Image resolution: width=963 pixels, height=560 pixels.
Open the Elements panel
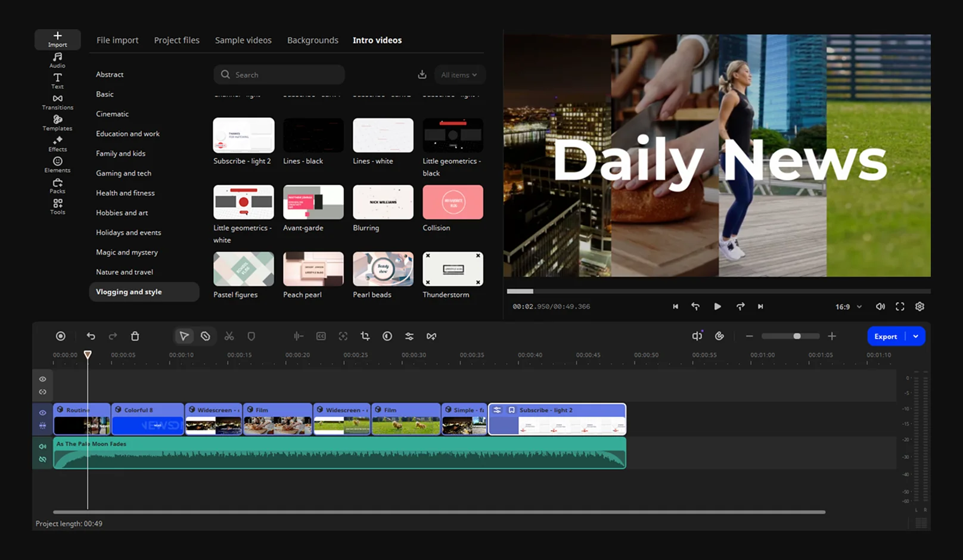57,164
